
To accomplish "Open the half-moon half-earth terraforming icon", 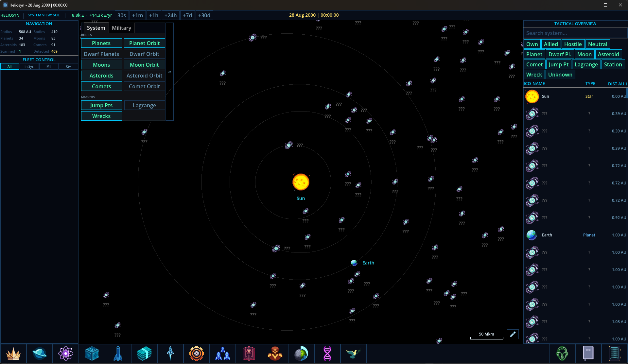I will [301, 354].
